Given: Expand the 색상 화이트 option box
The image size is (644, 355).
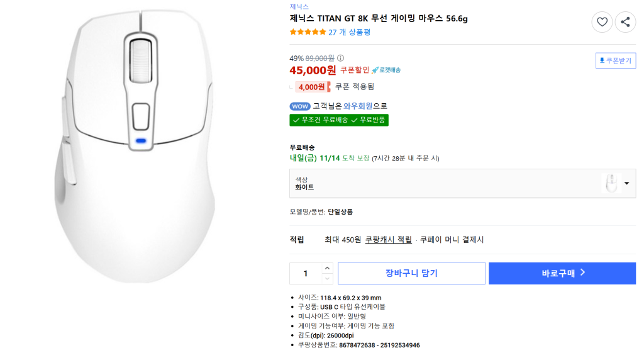Looking at the screenshot, I should tap(440, 183).
